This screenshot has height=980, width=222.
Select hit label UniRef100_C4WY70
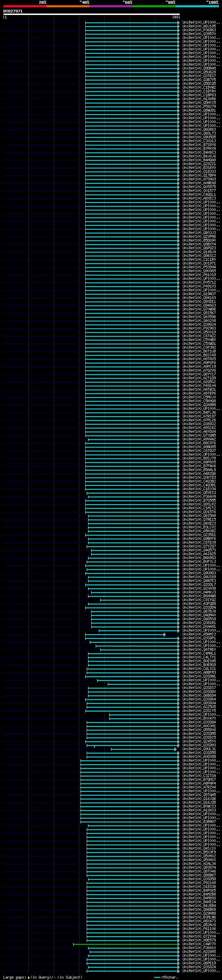[x=199, y=944]
